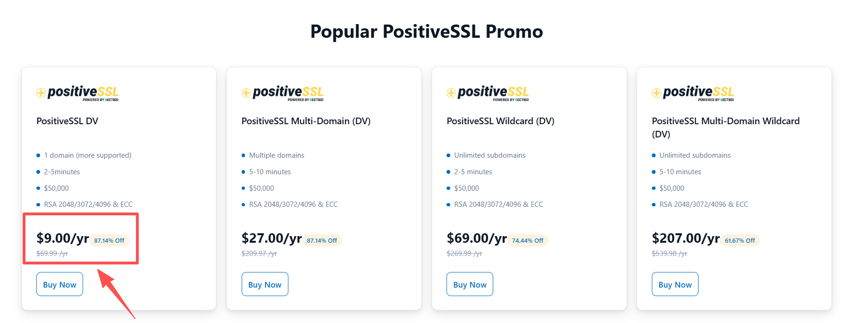Click the PositiveSSL DV card logo
This screenshot has width=868, height=323.
point(77,93)
